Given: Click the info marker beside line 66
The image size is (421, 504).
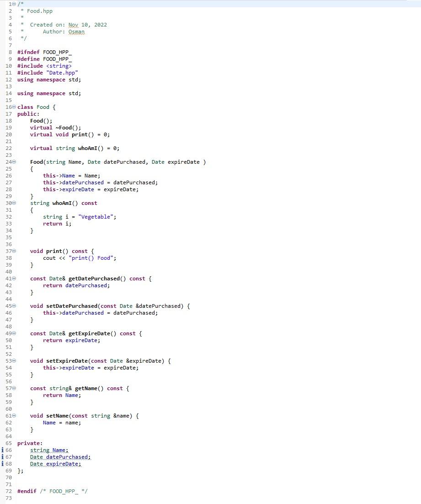Looking at the screenshot, I should click(2, 450).
